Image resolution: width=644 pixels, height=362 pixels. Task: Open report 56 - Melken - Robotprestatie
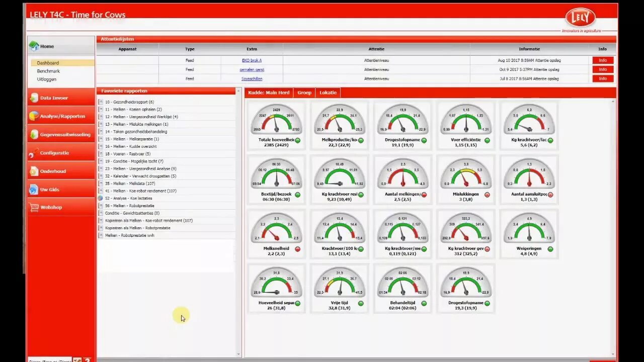[130, 206]
